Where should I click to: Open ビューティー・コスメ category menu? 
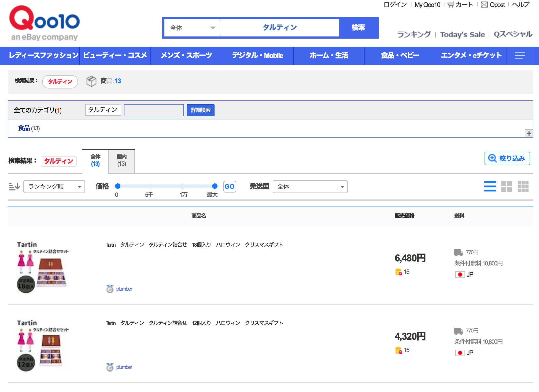(x=115, y=56)
